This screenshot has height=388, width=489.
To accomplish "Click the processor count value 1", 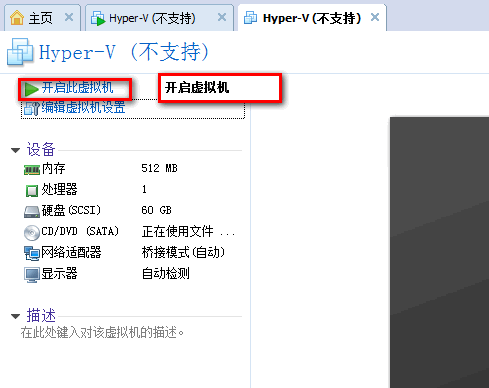I will (x=144, y=189).
